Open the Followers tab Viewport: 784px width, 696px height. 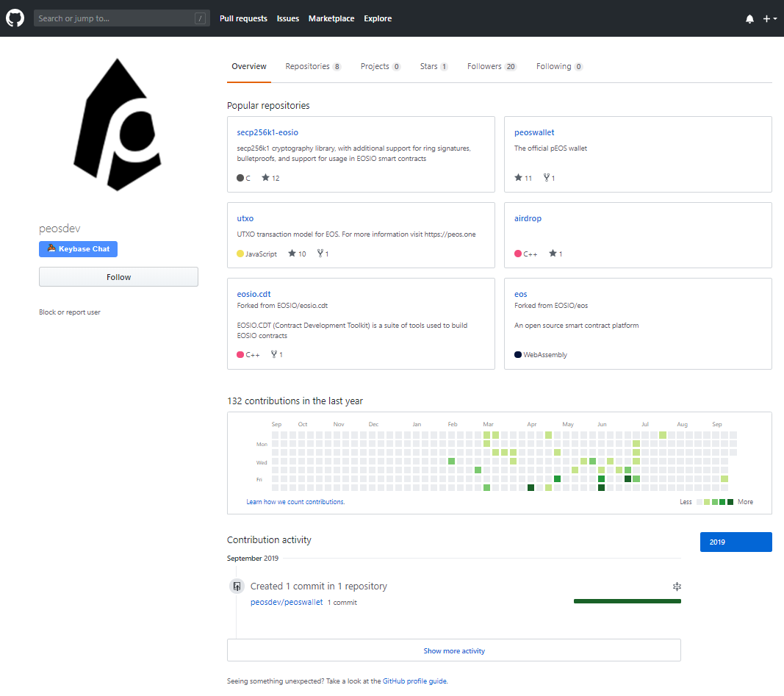click(x=492, y=66)
